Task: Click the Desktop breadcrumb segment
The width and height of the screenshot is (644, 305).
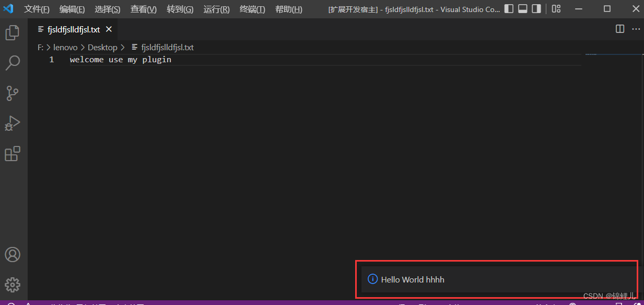Action: point(102,47)
